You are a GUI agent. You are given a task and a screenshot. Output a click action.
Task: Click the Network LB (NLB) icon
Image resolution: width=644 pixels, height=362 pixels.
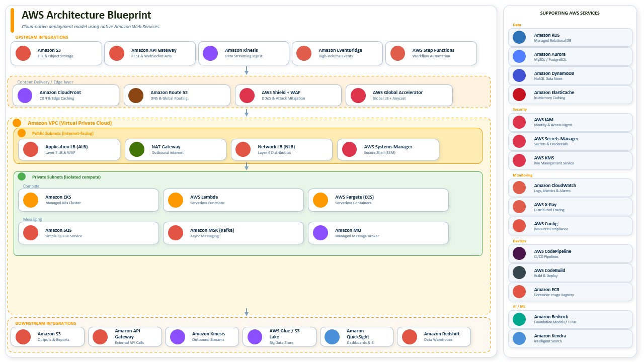pyautogui.click(x=243, y=149)
